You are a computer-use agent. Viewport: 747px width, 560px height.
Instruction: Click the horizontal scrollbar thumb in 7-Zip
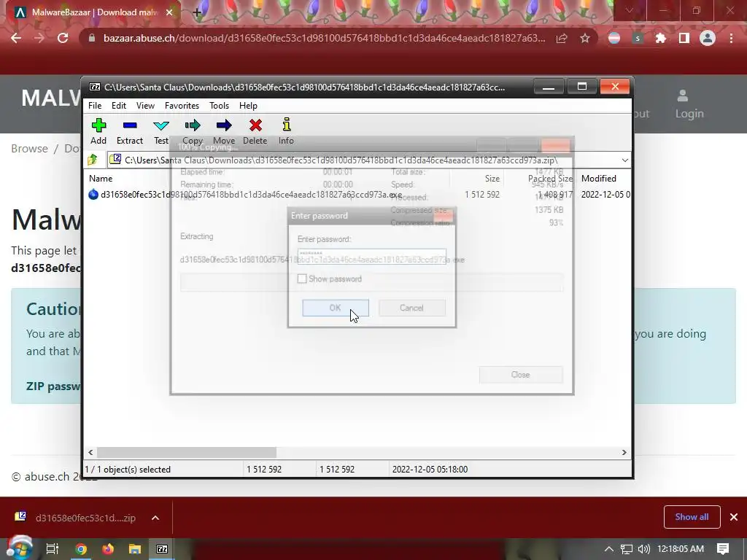click(186, 452)
